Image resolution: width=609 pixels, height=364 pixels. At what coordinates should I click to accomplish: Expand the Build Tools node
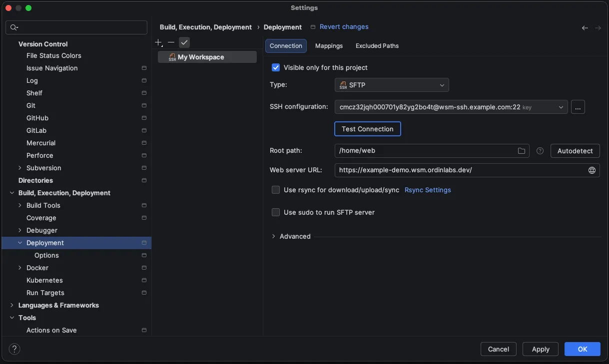20,205
